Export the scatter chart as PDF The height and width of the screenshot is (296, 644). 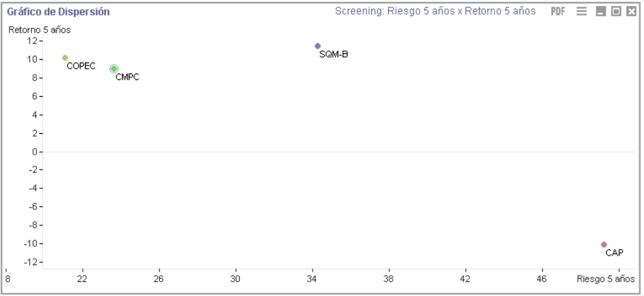pos(558,11)
